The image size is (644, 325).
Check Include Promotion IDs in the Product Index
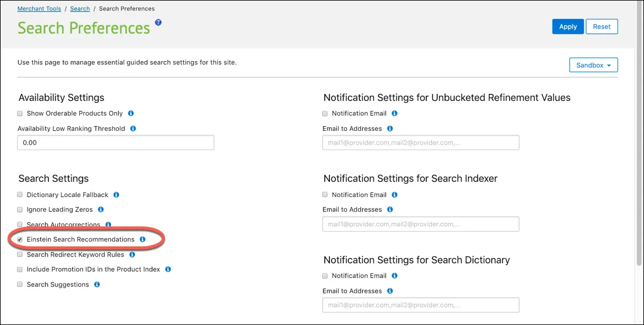click(x=20, y=270)
